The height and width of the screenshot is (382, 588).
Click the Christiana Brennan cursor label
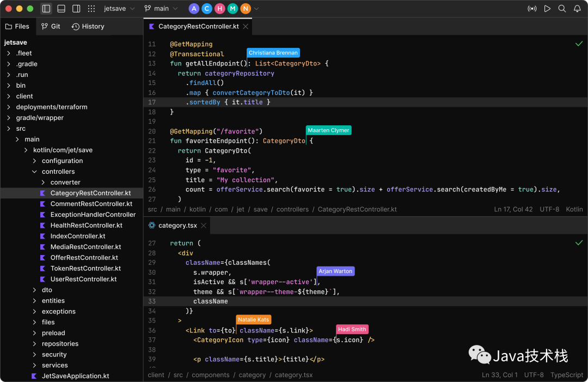pyautogui.click(x=273, y=53)
